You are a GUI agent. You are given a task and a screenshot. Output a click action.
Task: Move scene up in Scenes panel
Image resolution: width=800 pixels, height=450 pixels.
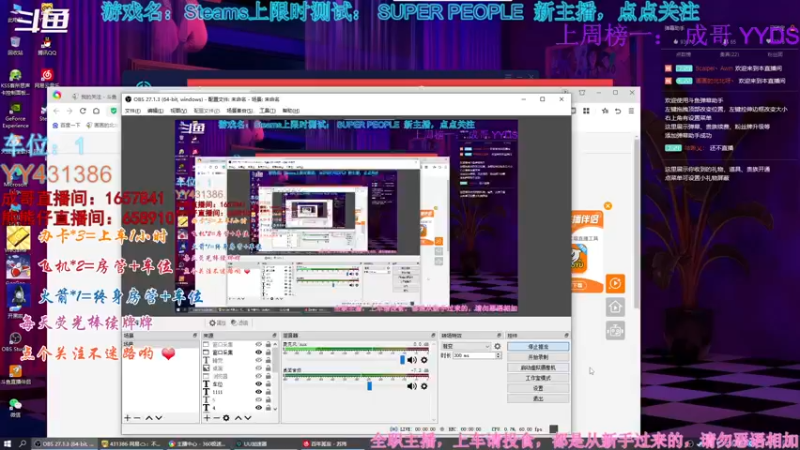pos(149,418)
